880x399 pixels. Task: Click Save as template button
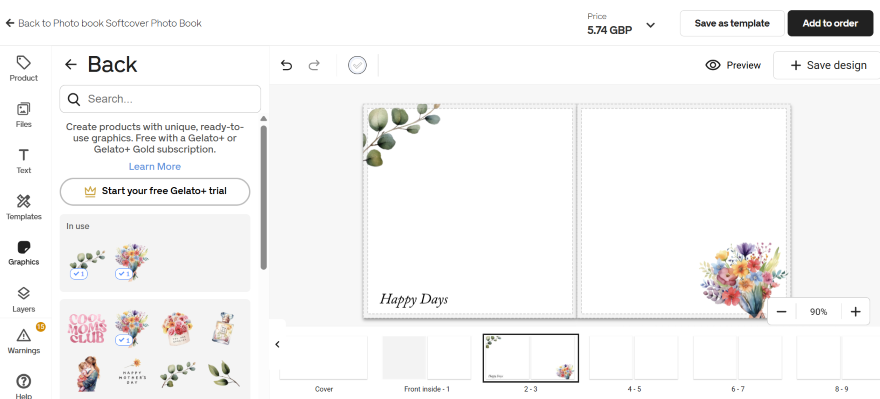point(732,23)
